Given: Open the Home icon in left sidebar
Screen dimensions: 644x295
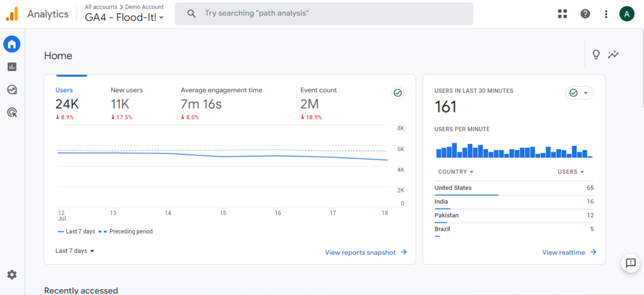Looking at the screenshot, I should click(12, 44).
